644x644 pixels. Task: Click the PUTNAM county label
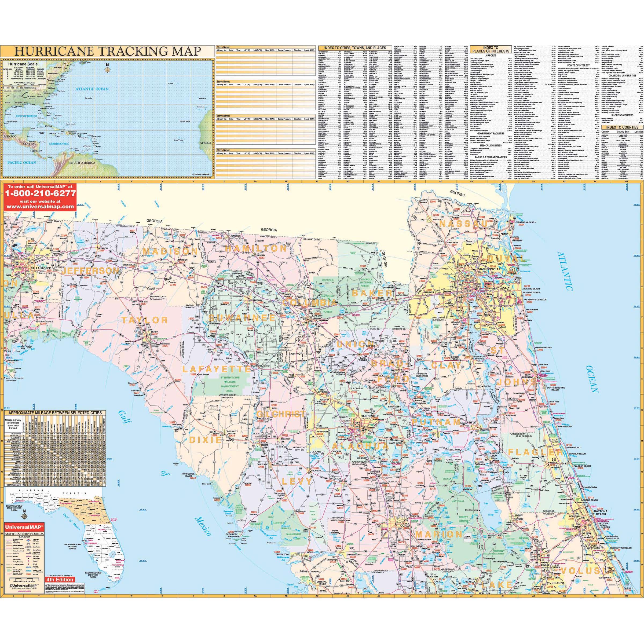point(436,422)
